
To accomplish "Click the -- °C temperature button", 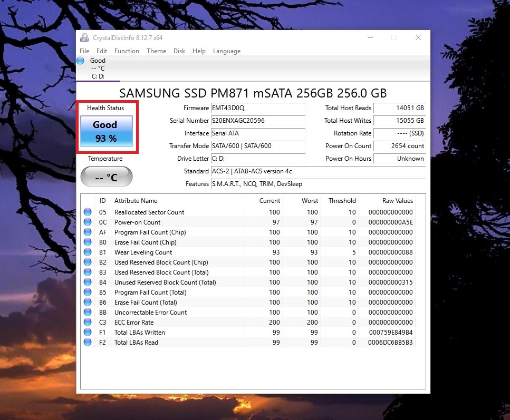I will 107,177.
